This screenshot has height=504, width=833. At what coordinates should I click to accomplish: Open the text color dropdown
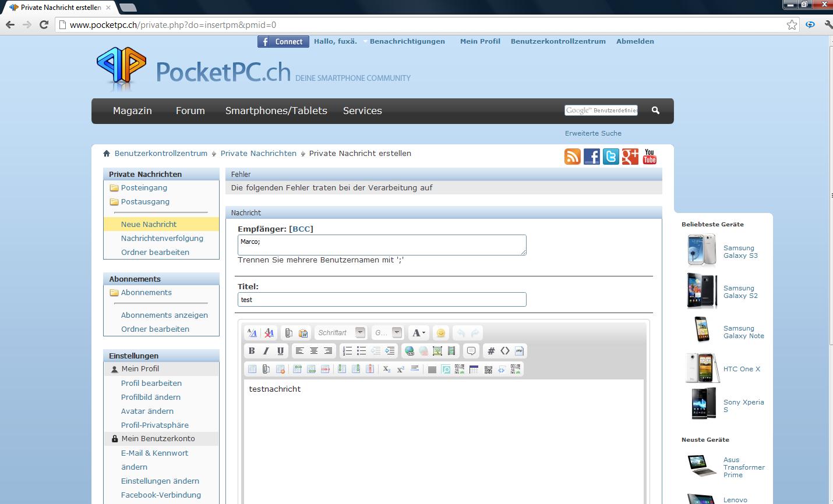[419, 333]
